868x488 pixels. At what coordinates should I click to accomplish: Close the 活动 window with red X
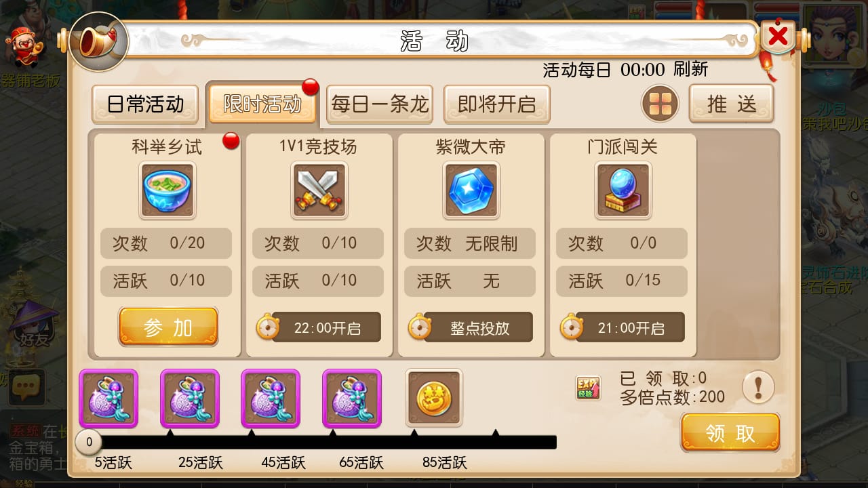click(778, 35)
